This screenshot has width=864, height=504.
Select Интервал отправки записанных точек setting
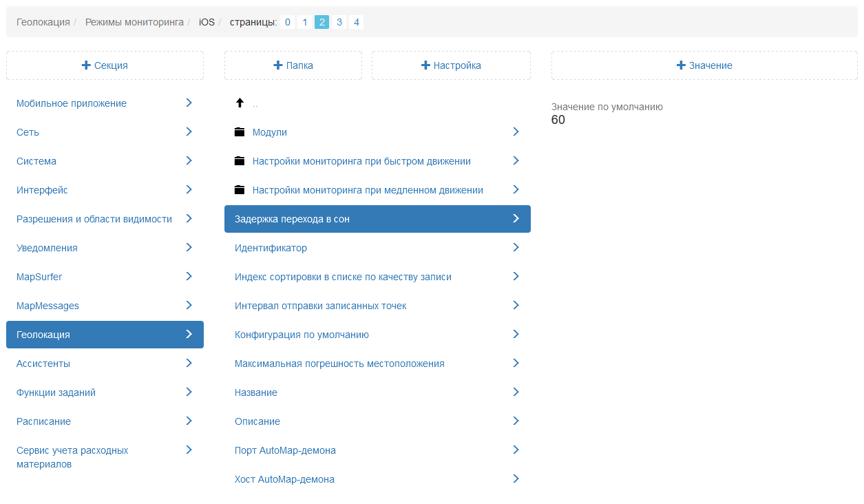coord(377,306)
